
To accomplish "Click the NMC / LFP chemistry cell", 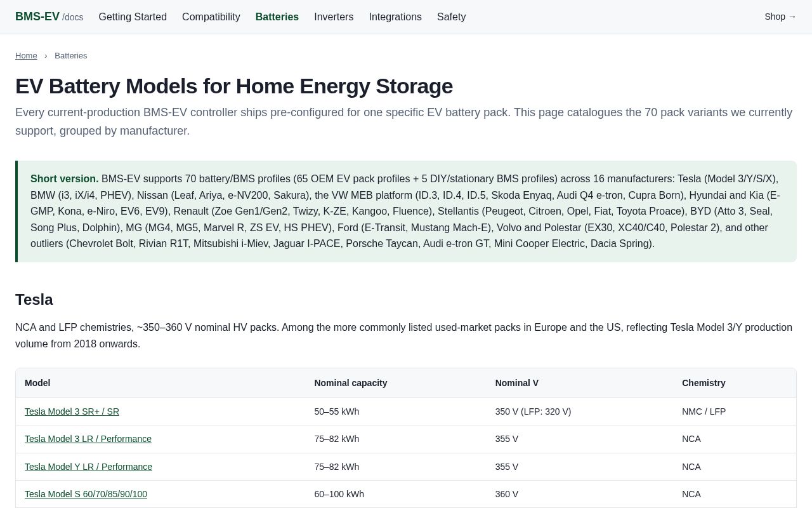I will [x=735, y=411].
